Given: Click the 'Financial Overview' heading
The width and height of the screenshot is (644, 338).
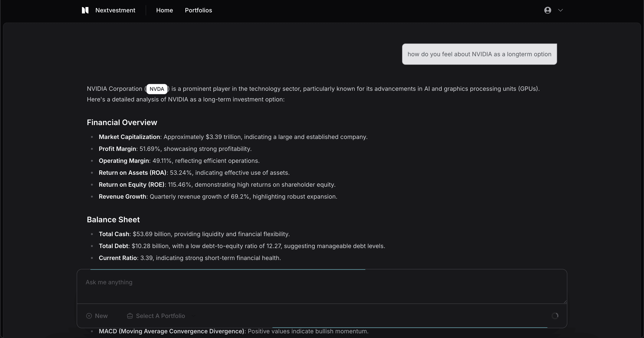Looking at the screenshot, I should pos(122,122).
